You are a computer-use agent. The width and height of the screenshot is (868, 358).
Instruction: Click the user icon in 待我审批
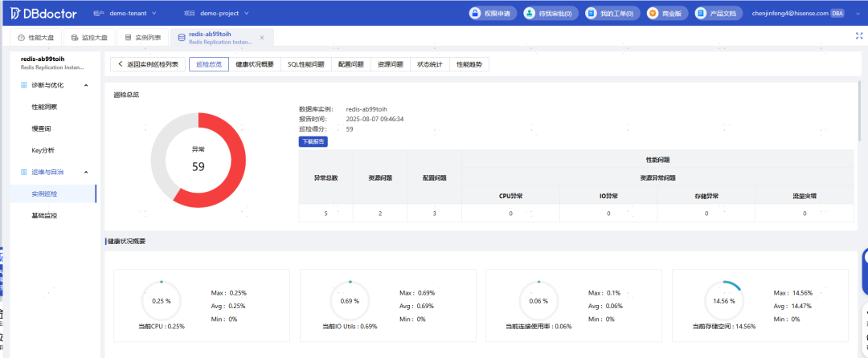[530, 14]
